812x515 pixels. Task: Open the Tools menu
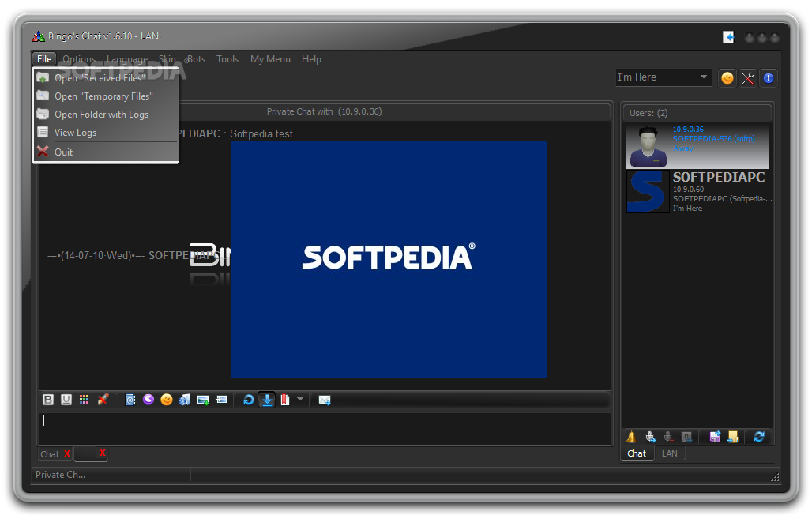(x=227, y=59)
